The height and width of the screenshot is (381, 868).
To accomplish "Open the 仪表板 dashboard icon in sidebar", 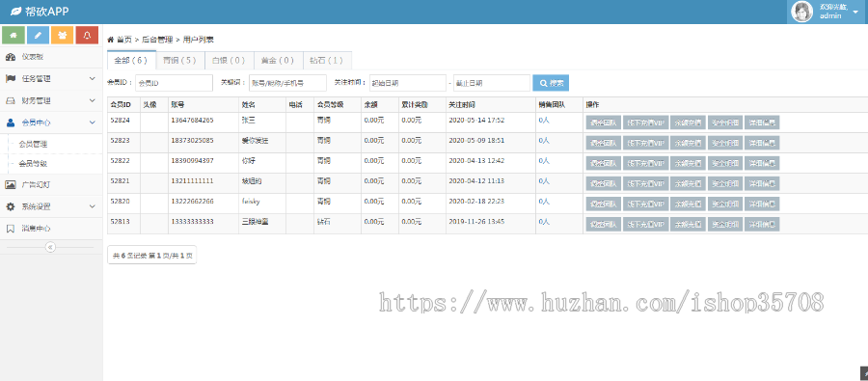I will click(10, 57).
